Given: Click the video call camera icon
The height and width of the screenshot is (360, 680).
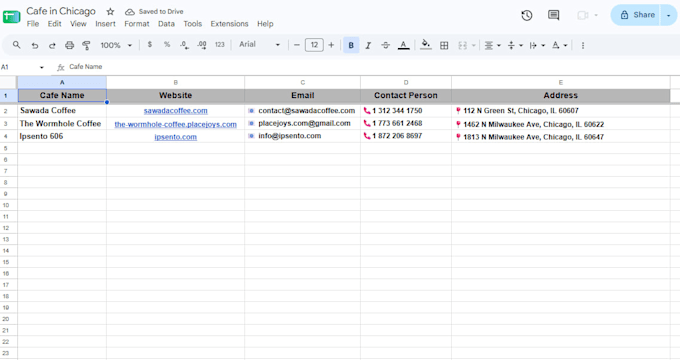Looking at the screenshot, I should coord(582,15).
